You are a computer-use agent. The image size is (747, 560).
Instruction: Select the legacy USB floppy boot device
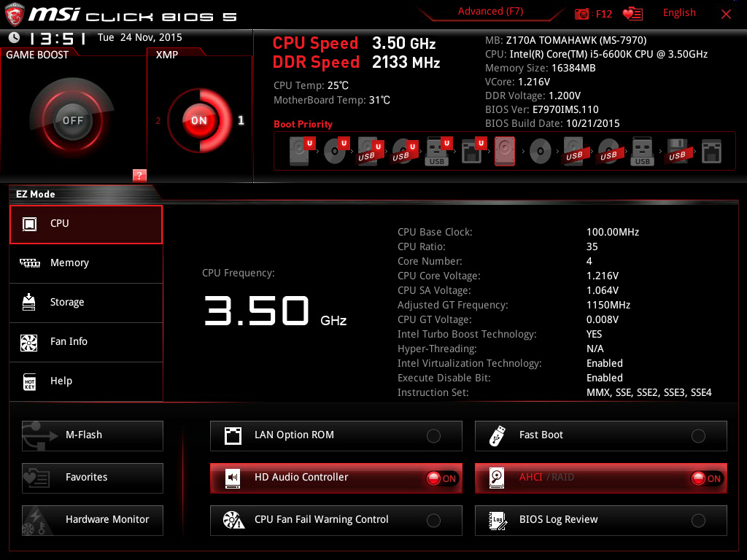677,152
